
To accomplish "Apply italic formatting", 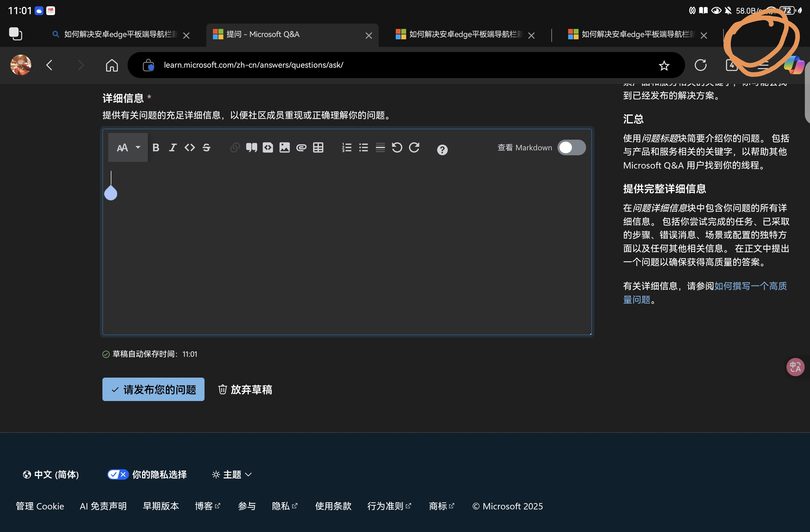I will click(173, 148).
